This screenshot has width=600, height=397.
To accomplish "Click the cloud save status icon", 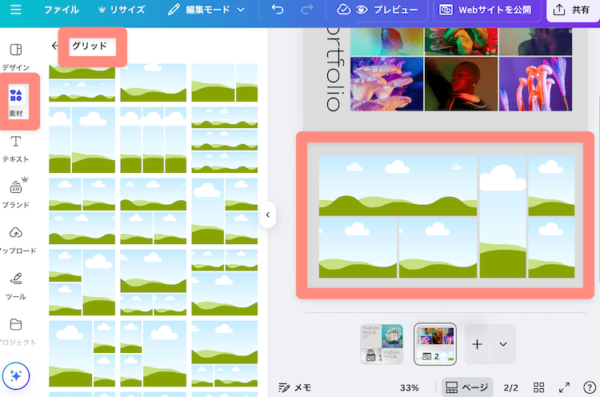I will click(343, 10).
